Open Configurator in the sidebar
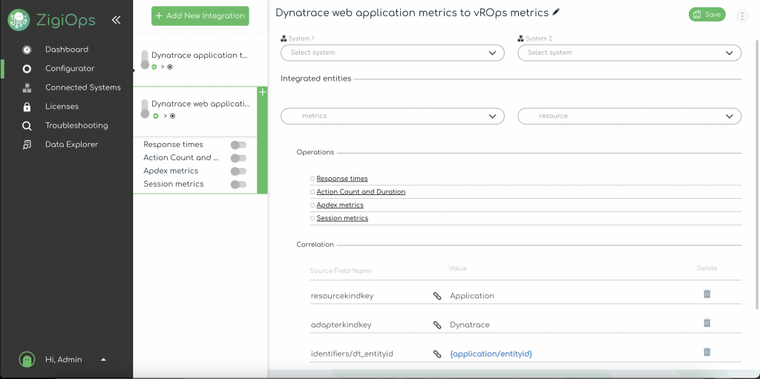The width and height of the screenshot is (760, 379). tap(70, 69)
